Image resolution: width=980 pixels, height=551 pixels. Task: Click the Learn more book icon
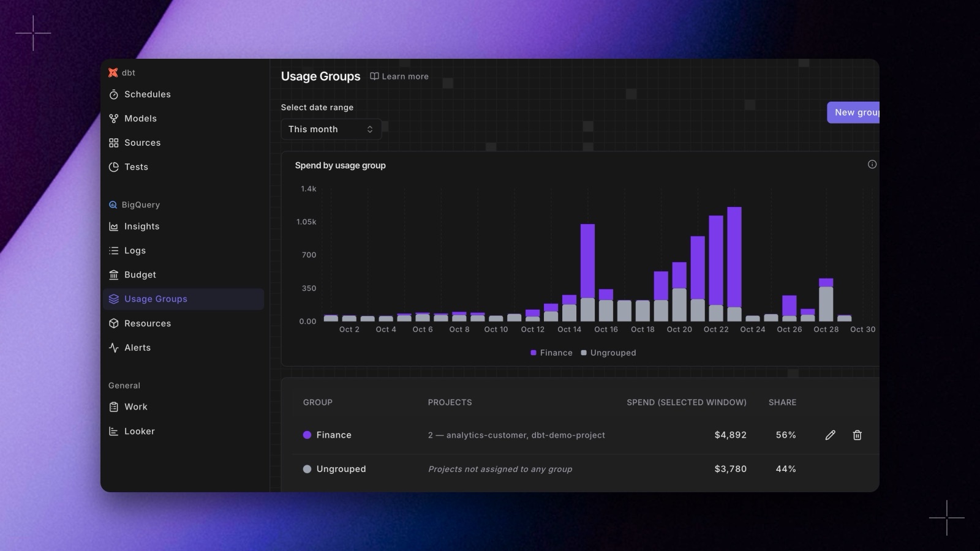click(374, 77)
